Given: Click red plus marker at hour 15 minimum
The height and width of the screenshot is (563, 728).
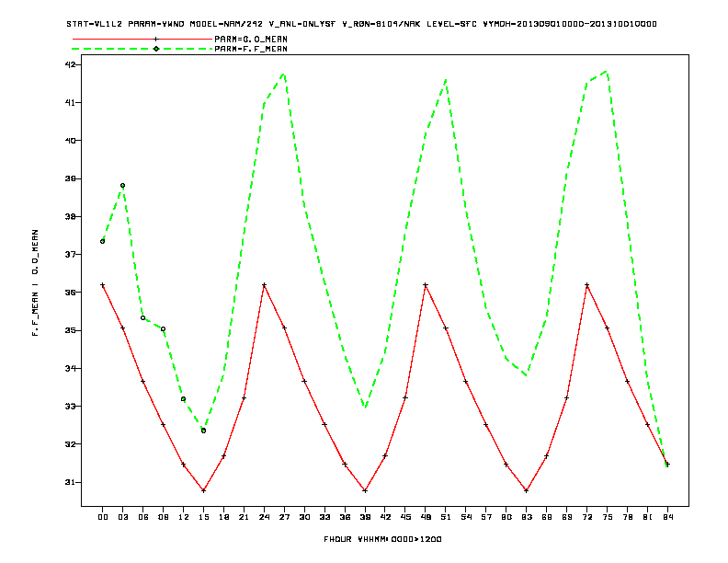Looking at the screenshot, I should 203,490.
